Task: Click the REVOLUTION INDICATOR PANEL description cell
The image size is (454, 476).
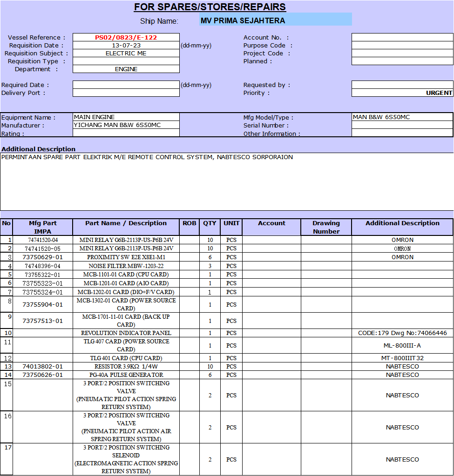Action: pos(126,333)
